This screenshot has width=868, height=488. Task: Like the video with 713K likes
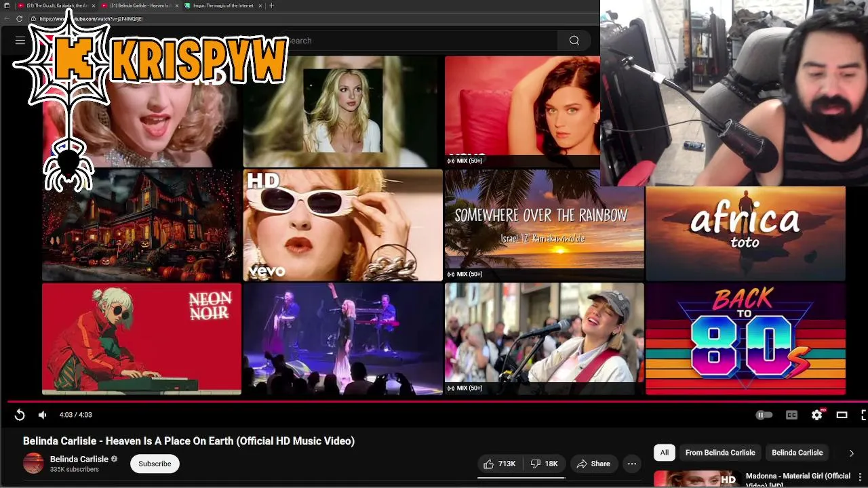pos(499,464)
